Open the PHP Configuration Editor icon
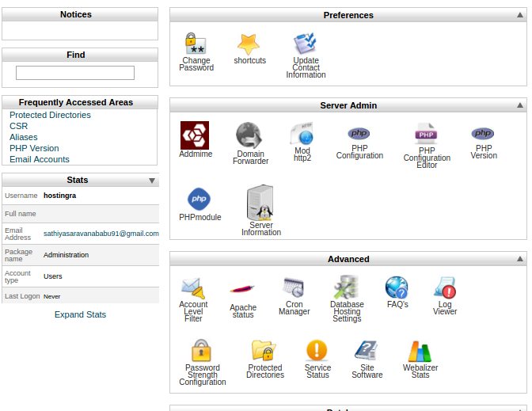The image size is (532, 411). (426, 134)
